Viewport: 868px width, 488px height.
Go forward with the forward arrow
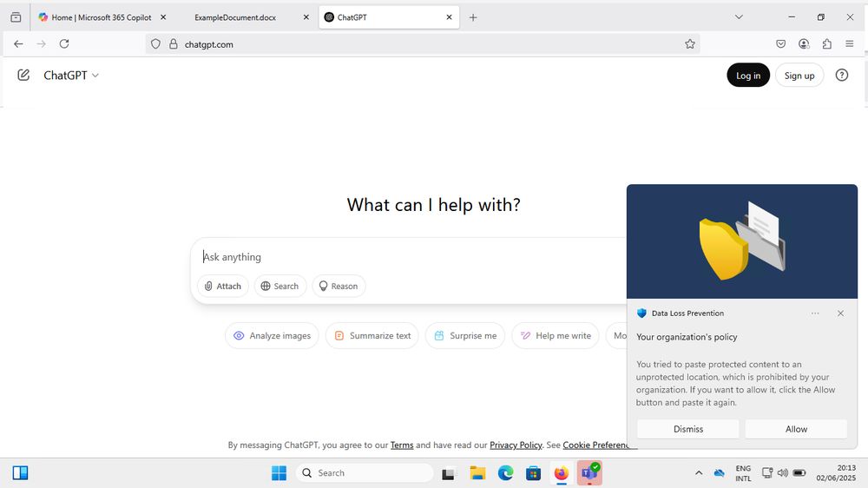[41, 43]
